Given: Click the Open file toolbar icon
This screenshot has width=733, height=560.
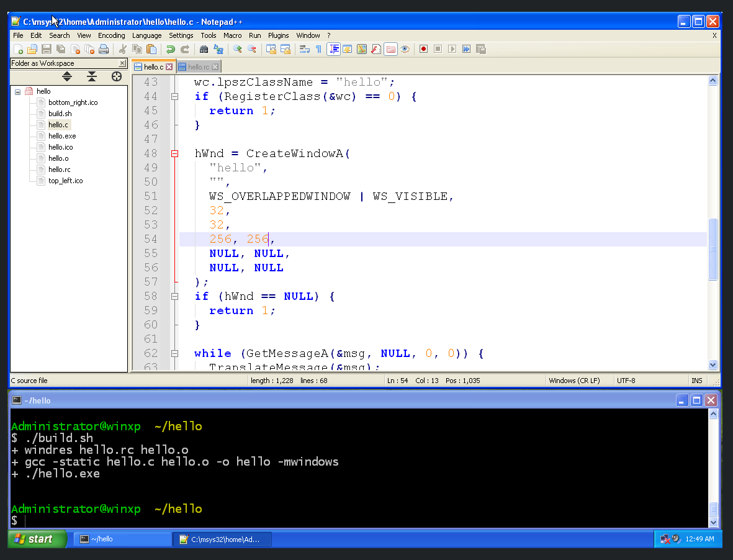Looking at the screenshot, I should point(32,49).
